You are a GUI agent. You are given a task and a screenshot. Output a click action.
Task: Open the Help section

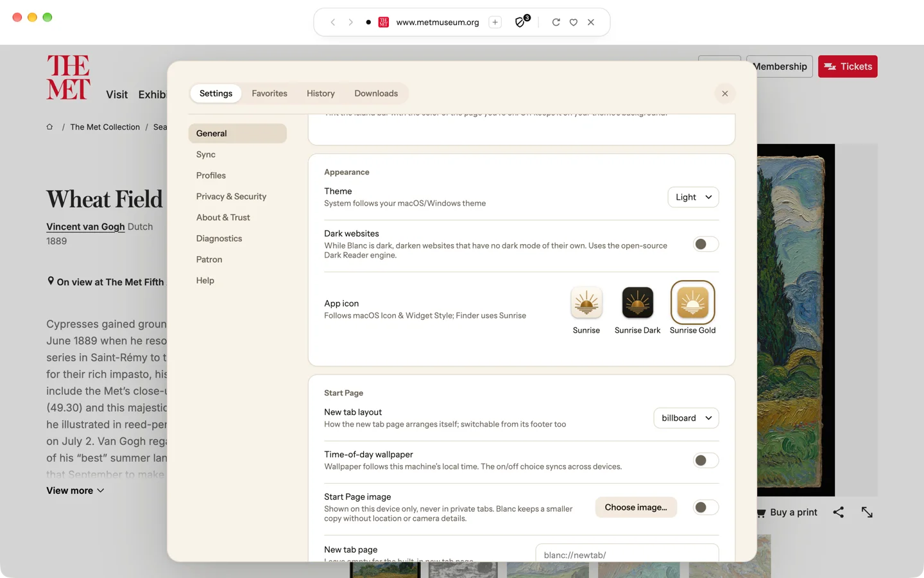pyautogui.click(x=237, y=281)
